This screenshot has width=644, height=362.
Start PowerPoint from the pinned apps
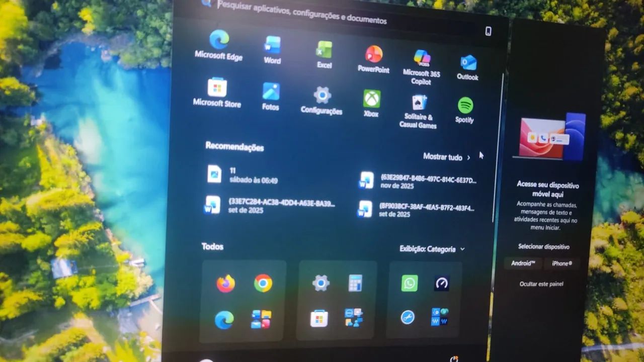[373, 59]
